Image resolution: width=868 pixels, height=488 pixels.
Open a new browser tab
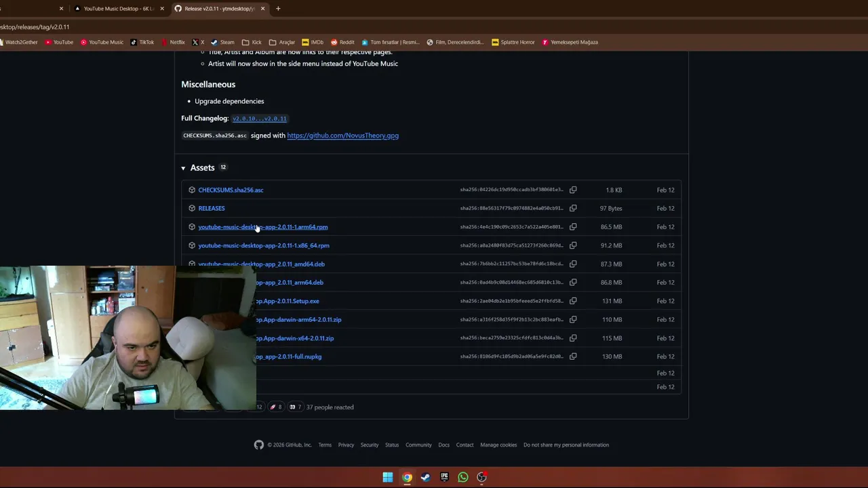[278, 9]
